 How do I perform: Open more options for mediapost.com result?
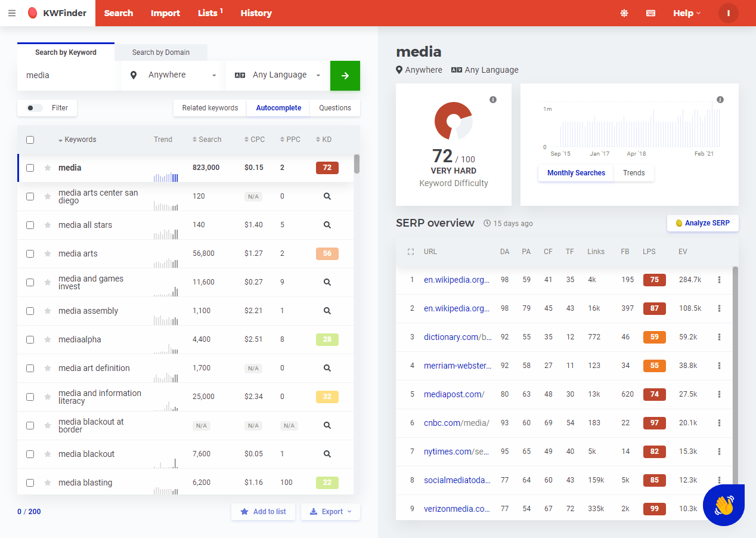click(x=720, y=394)
